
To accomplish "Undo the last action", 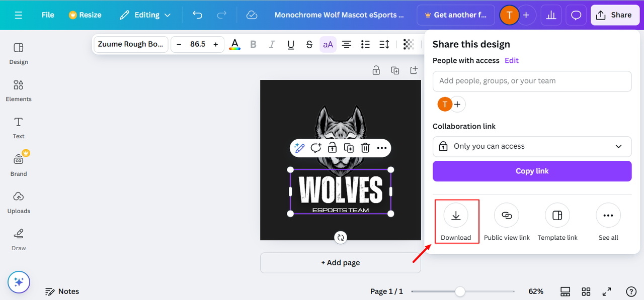I will [x=198, y=15].
